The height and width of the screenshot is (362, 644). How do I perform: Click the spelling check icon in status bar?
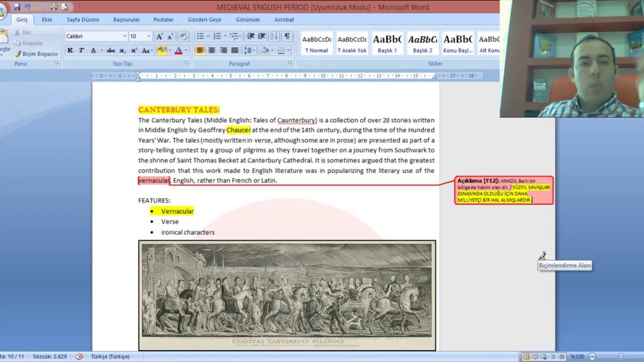79,356
